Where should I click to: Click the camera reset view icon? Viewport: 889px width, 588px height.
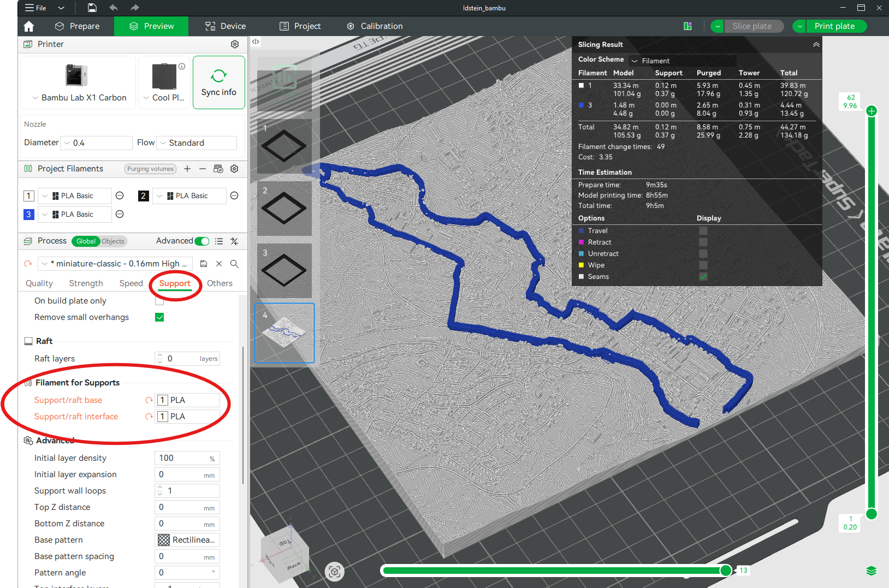335,572
